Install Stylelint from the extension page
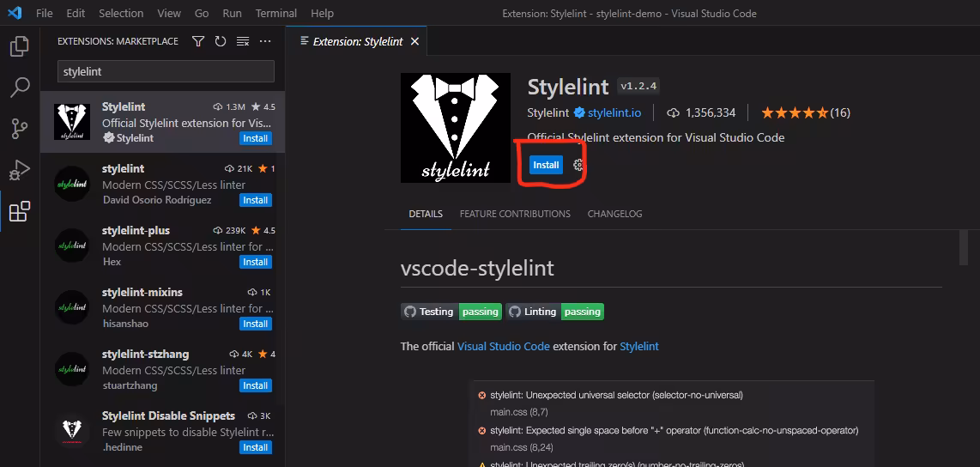The image size is (980, 467). click(x=547, y=165)
